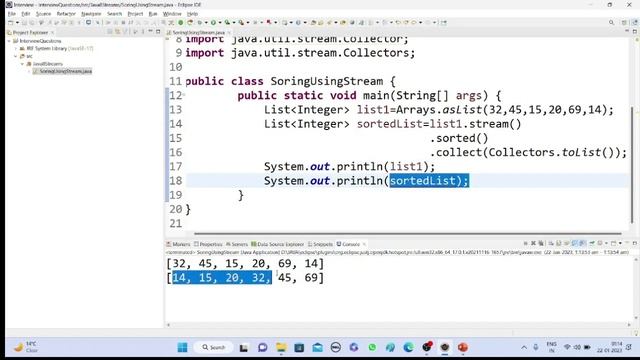Click Remove All Terminated Launches icon
The image size is (640, 360).
pos(541,243)
